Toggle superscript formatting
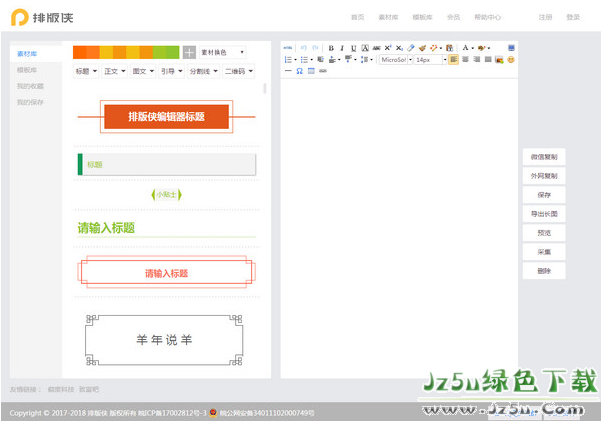Viewport: 604px width, 422px height. point(388,48)
